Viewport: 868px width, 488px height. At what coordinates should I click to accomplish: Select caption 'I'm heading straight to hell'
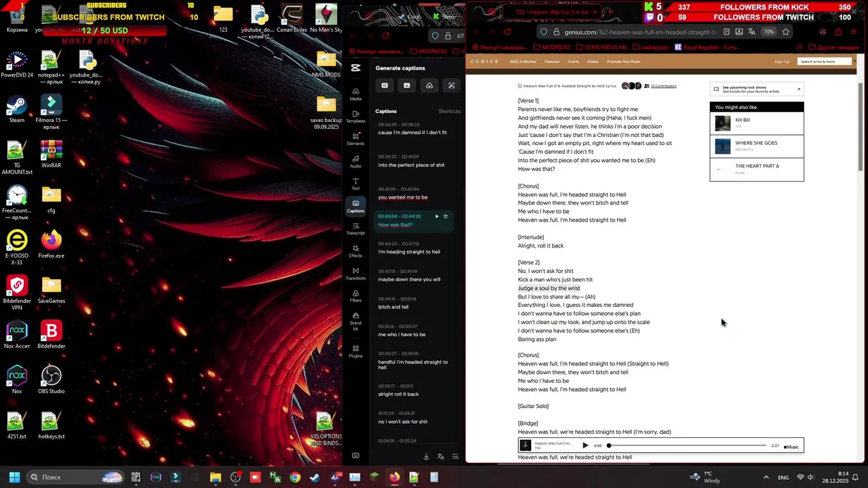pyautogui.click(x=409, y=251)
